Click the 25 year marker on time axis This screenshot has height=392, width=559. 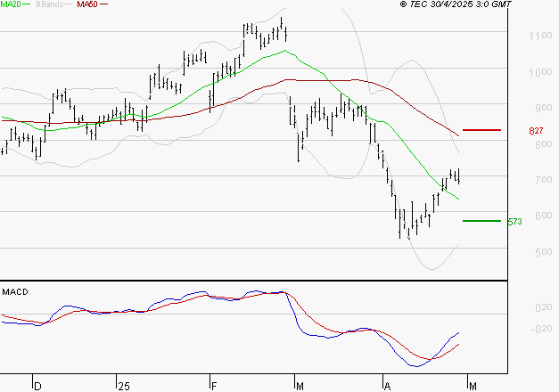tap(124, 387)
